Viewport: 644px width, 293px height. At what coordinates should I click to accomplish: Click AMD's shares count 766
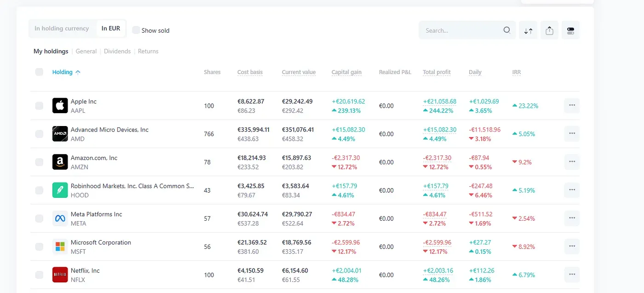click(x=209, y=134)
